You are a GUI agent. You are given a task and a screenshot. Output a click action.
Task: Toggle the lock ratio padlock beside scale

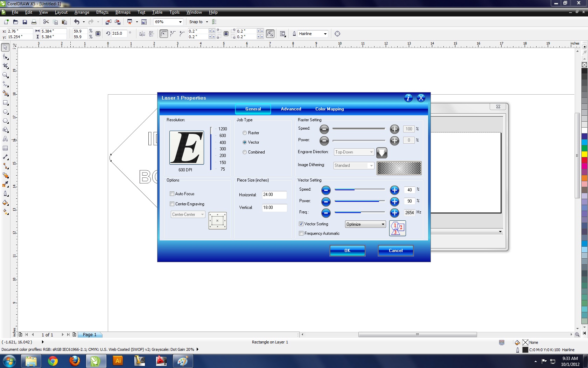pos(98,34)
